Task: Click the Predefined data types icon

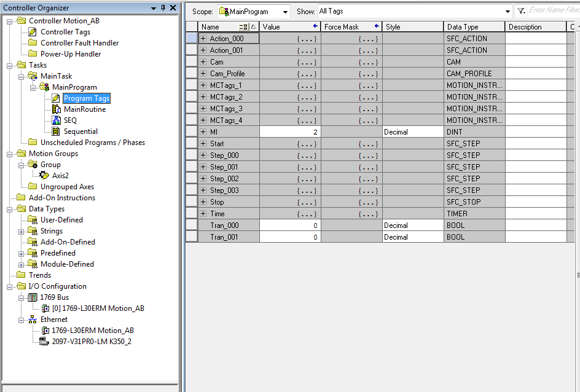Action: tap(33, 253)
